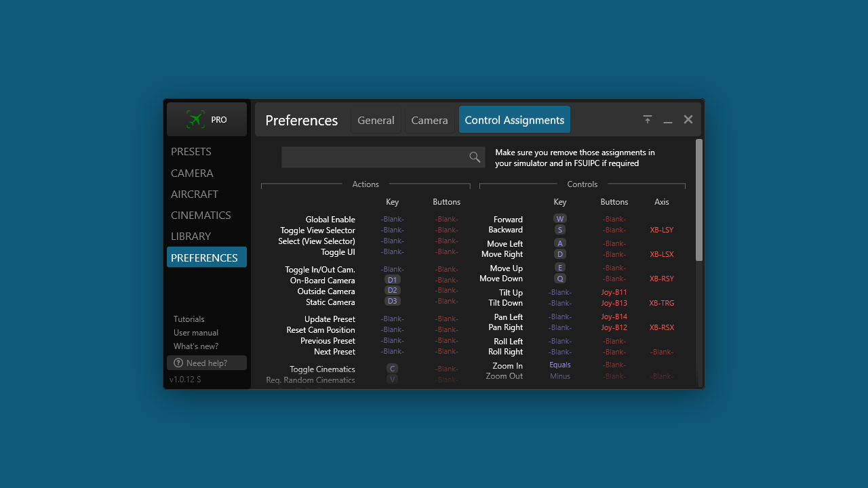The image size is (868, 488).
Task: Open the Tutorials link
Action: click(189, 319)
